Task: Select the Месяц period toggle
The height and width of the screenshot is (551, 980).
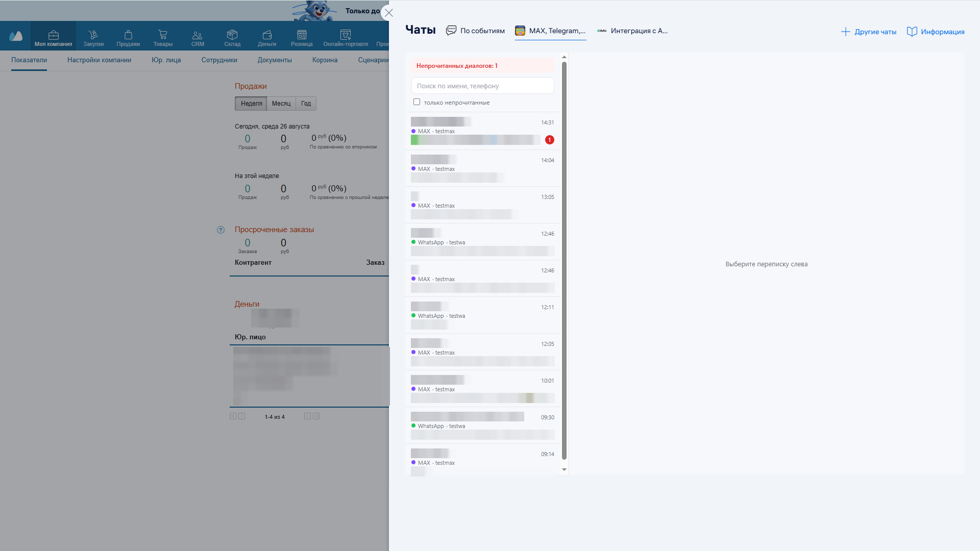Action: [x=281, y=104]
